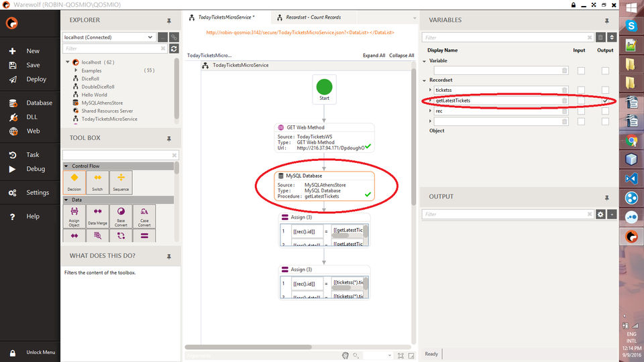Toggle Input checkbox for empty recordset row
The image size is (644, 362).
pos(581,121)
